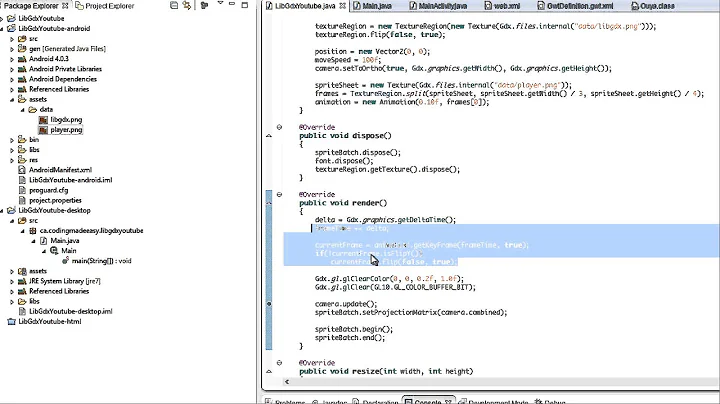The image size is (720, 404).
Task: Minimize the Package Explorer view
Action: pos(232,4)
